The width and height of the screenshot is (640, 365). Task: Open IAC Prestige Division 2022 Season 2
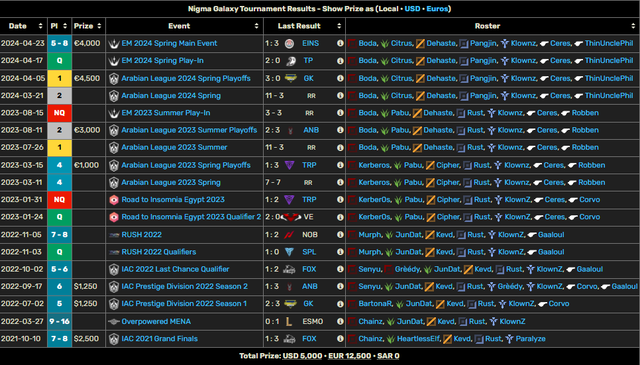184,286
